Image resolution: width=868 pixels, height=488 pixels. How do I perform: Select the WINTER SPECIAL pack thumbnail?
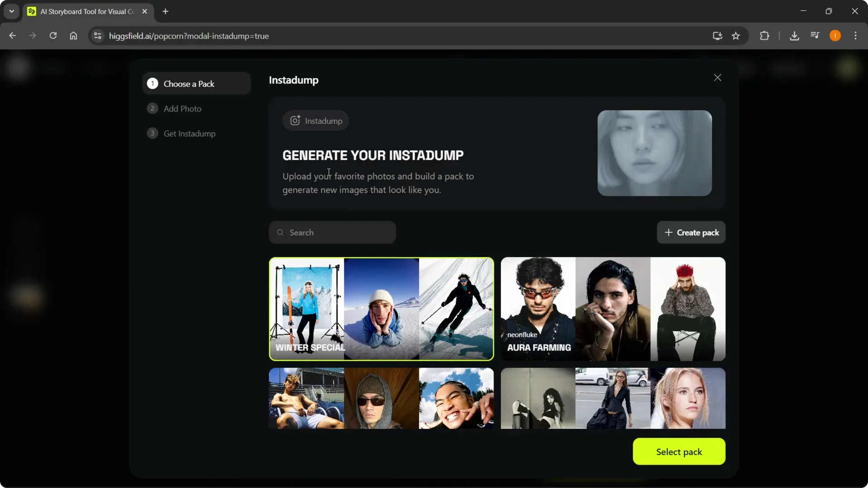pos(381,309)
